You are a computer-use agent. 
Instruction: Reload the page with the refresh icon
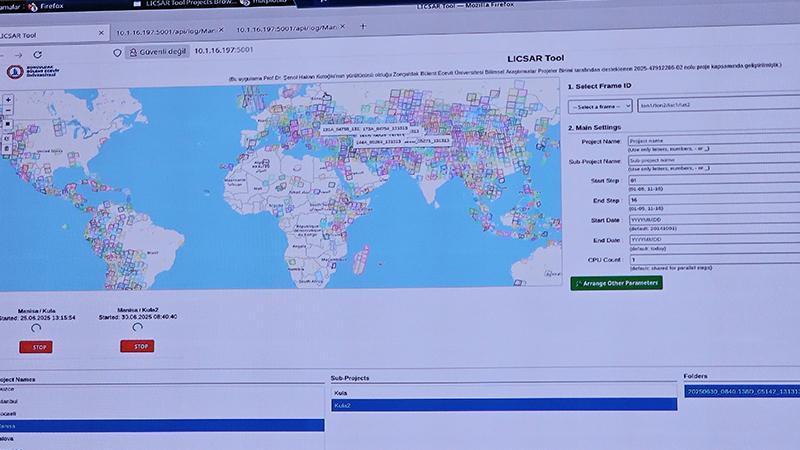click(x=37, y=54)
